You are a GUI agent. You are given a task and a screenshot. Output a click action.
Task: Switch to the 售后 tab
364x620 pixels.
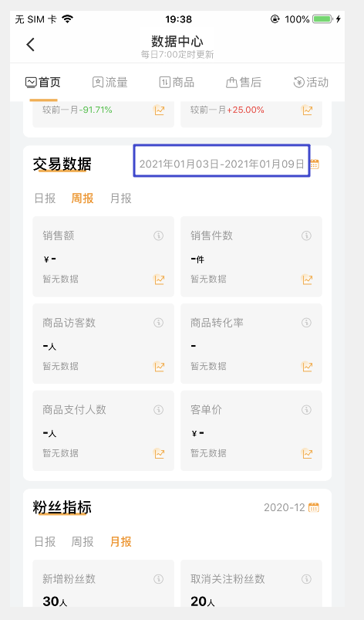244,83
